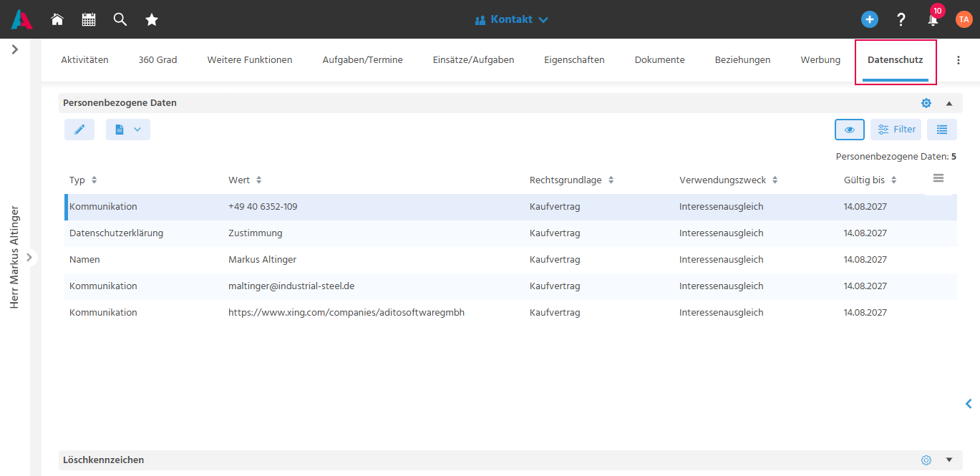Open the right-side blue chevron panel
The height and width of the screenshot is (476, 980).
969,404
